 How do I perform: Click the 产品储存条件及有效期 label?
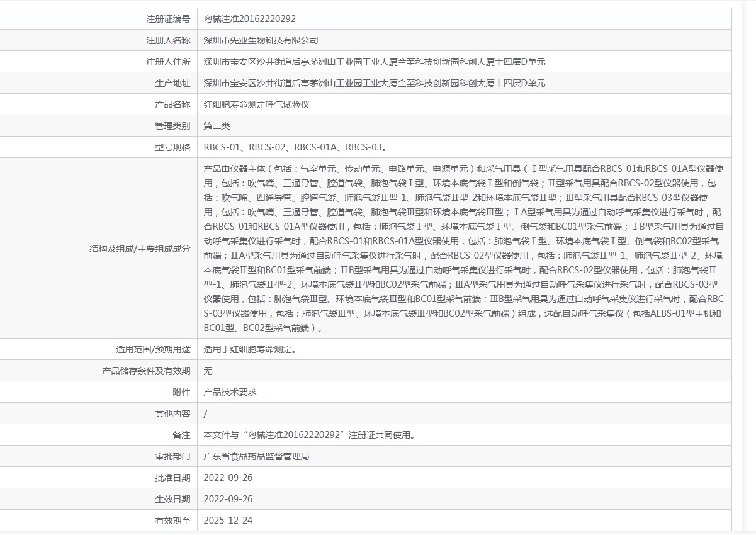(x=146, y=371)
